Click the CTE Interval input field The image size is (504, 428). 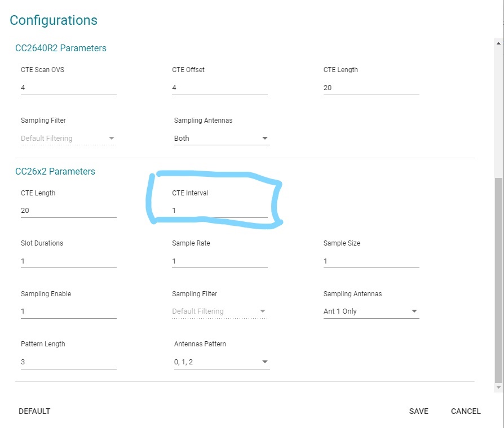click(x=219, y=211)
